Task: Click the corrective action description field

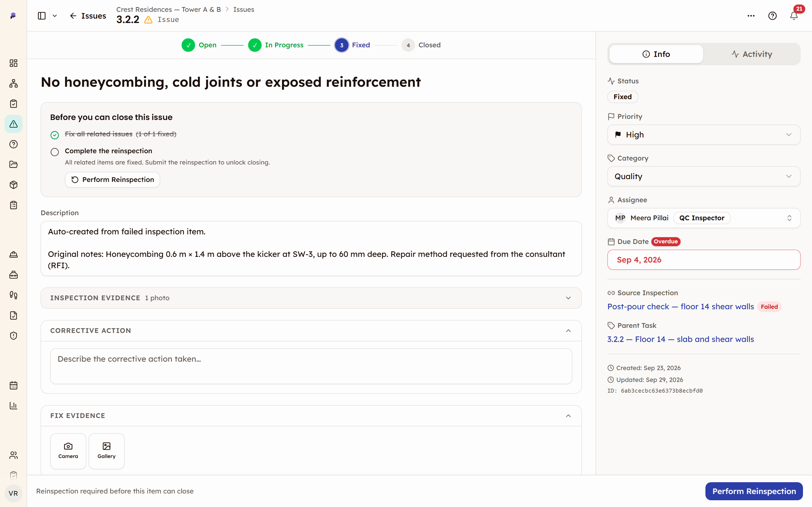Action: point(311,366)
